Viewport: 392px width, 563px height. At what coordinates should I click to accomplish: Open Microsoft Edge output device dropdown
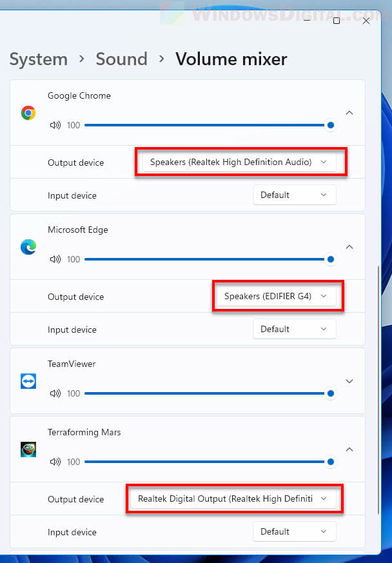click(277, 296)
